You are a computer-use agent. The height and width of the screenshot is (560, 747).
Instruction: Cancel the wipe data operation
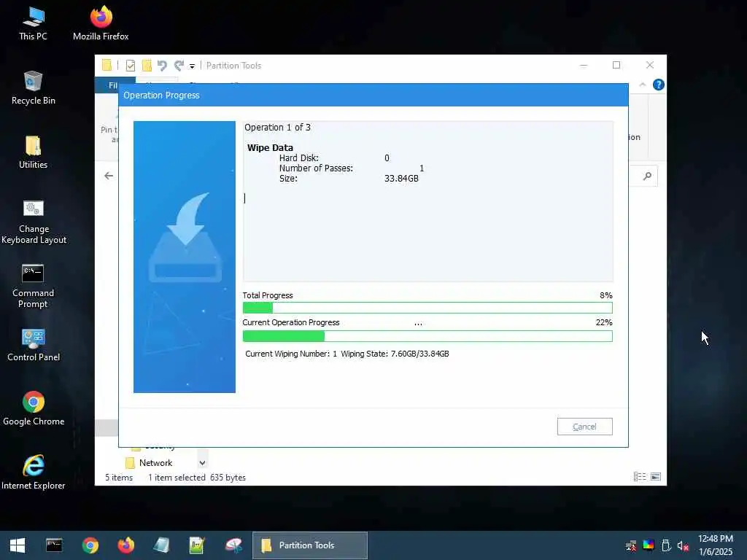click(584, 427)
